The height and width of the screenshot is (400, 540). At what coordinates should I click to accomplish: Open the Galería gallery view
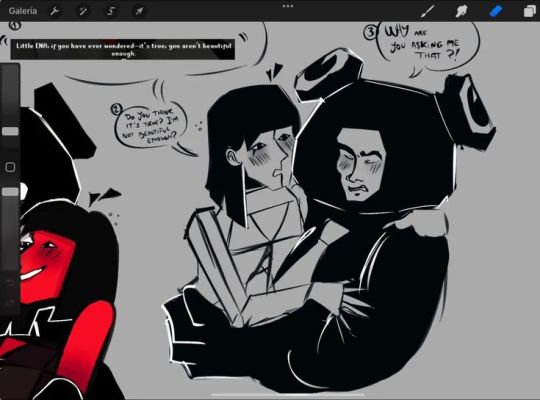click(23, 11)
